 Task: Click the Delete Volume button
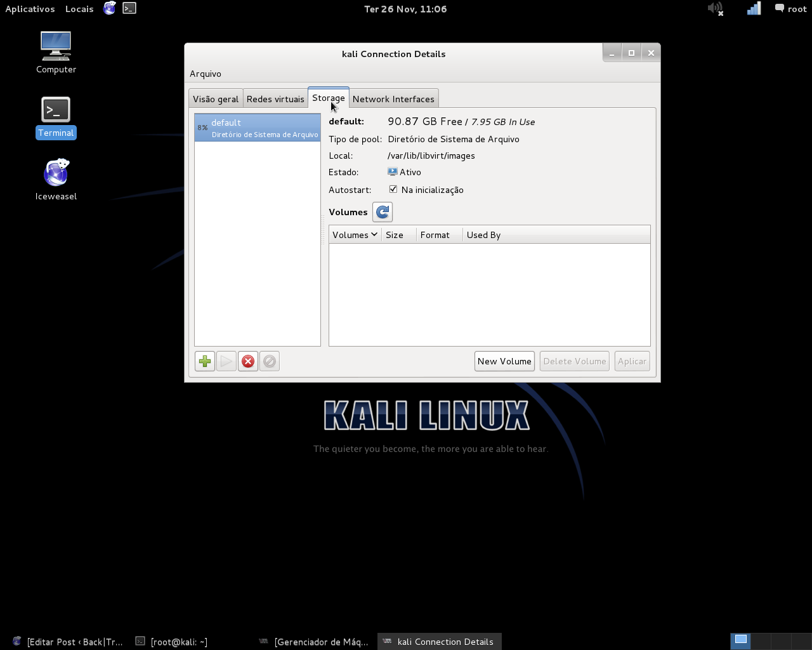point(575,361)
